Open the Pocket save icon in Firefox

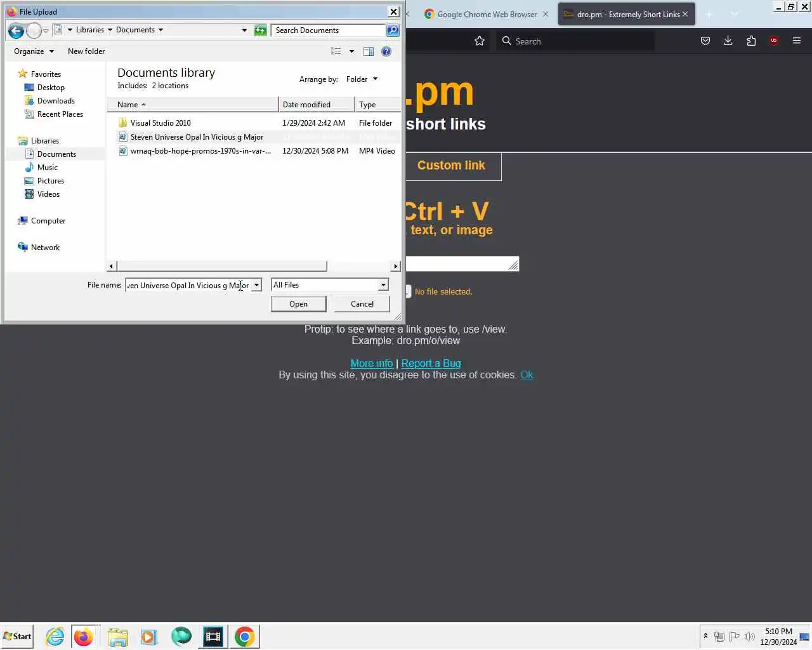(705, 41)
